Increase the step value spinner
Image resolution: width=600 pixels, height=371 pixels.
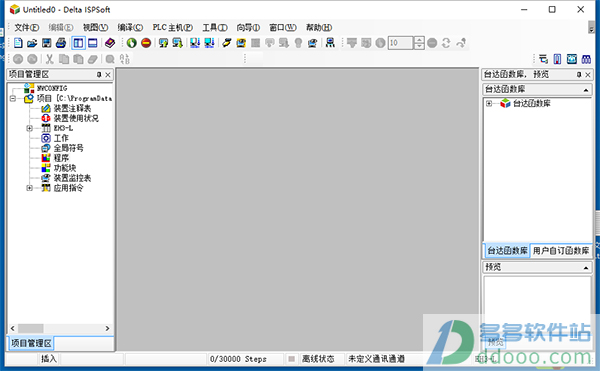tap(419, 40)
